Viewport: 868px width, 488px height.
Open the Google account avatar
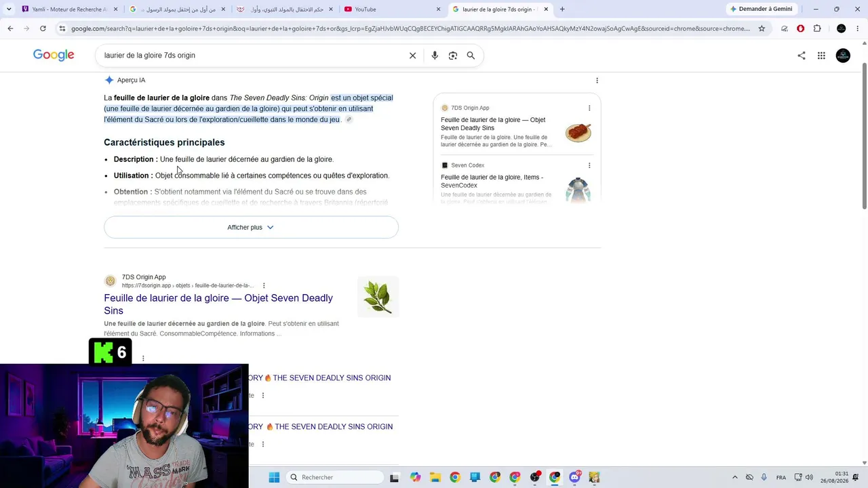coord(843,56)
